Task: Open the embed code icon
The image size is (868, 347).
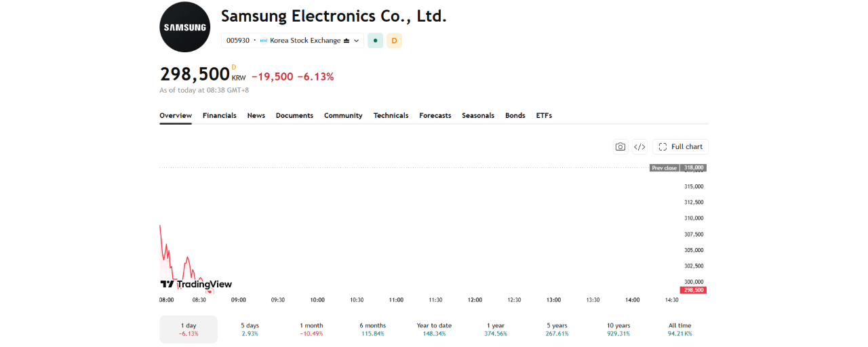Action: coord(639,146)
